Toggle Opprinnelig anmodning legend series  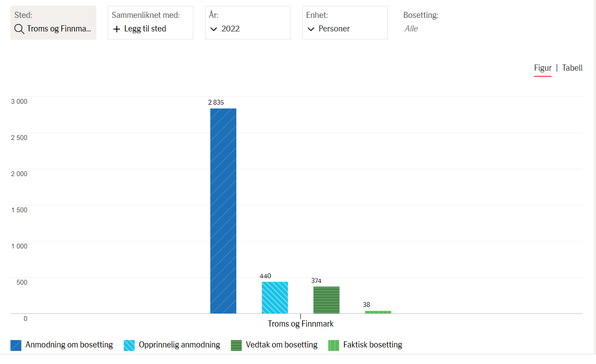(x=179, y=345)
